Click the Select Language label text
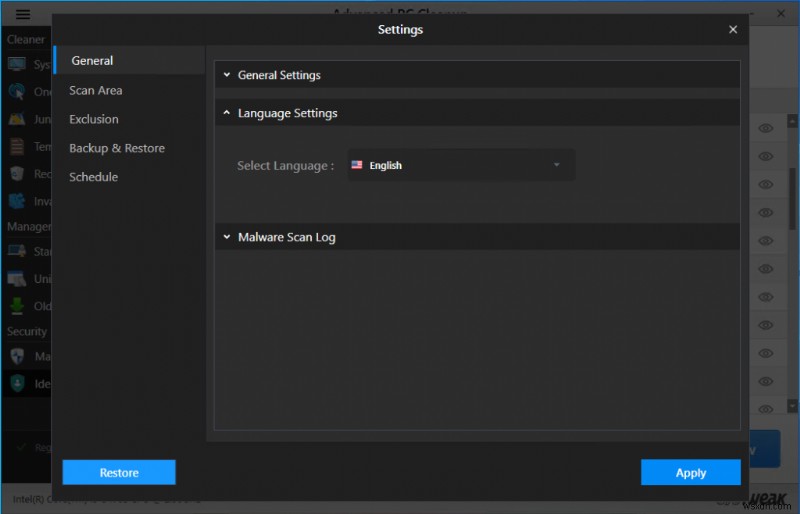The image size is (800, 514). point(285,165)
